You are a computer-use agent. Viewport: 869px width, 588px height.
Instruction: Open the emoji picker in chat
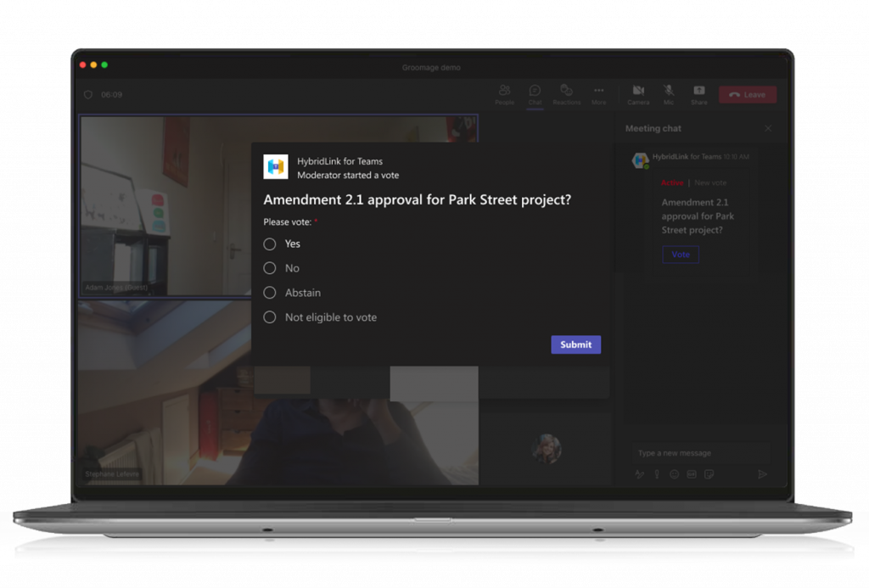tap(675, 474)
